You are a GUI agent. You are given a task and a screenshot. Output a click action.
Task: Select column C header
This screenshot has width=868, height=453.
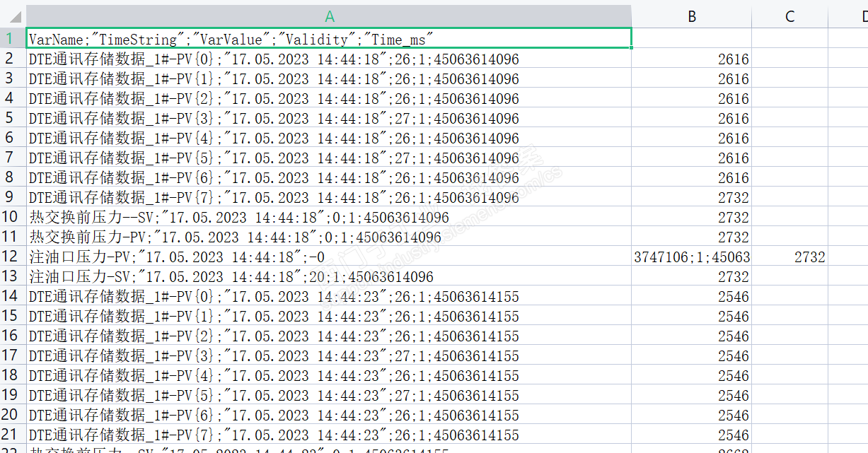click(x=790, y=16)
